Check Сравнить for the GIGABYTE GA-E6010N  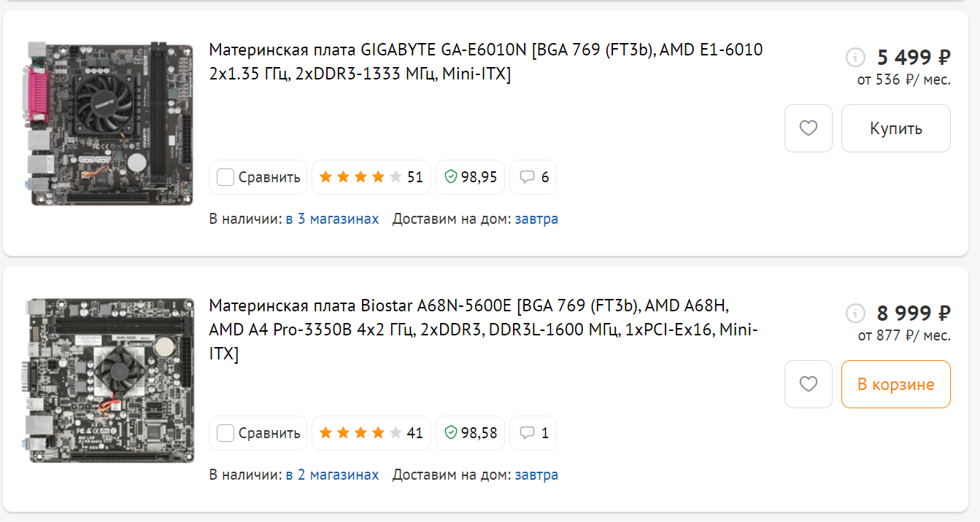tap(258, 177)
